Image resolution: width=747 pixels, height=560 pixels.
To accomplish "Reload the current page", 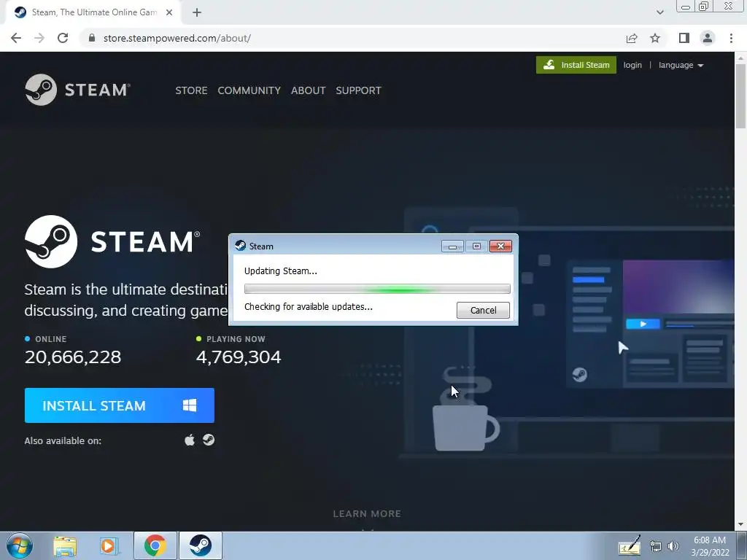I will [x=63, y=38].
